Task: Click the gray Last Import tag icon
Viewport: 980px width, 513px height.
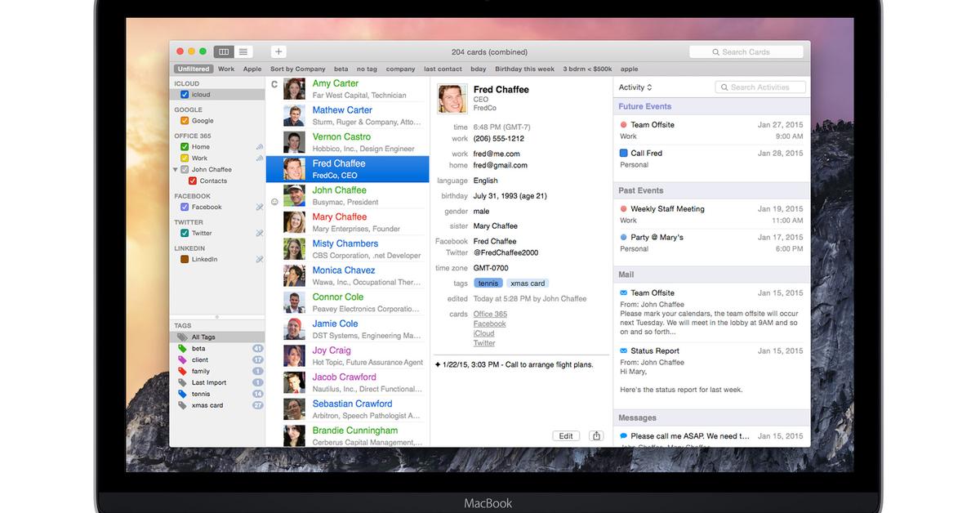Action: pyautogui.click(x=182, y=383)
